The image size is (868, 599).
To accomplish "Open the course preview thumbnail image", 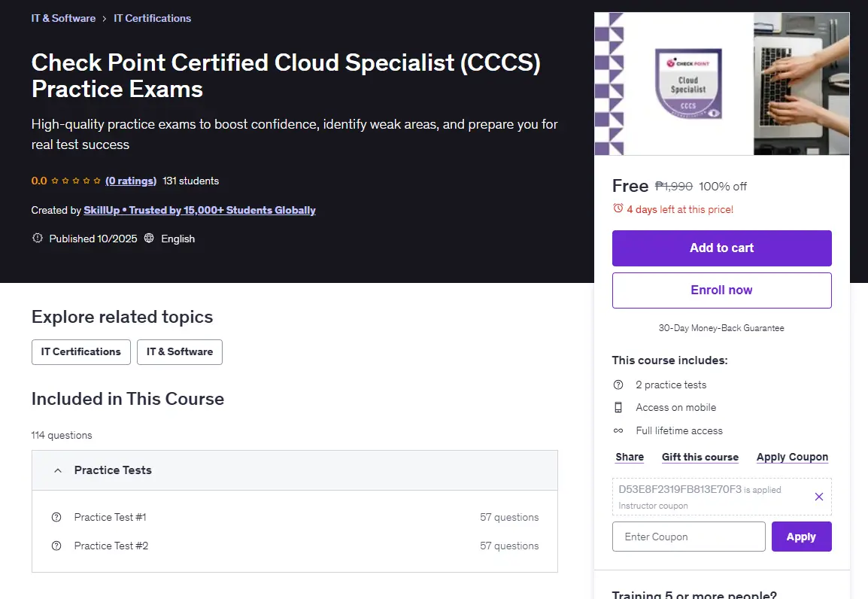I will (722, 84).
